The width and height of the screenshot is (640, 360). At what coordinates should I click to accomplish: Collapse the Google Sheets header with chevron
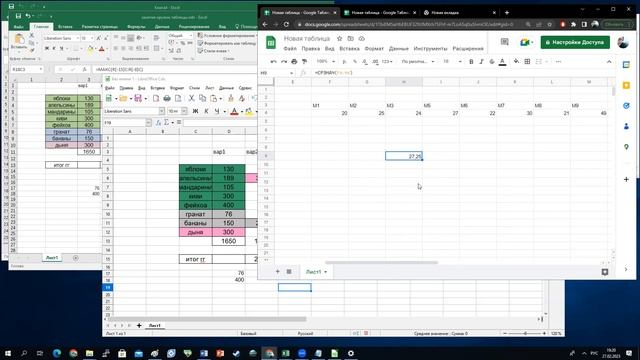(x=609, y=62)
